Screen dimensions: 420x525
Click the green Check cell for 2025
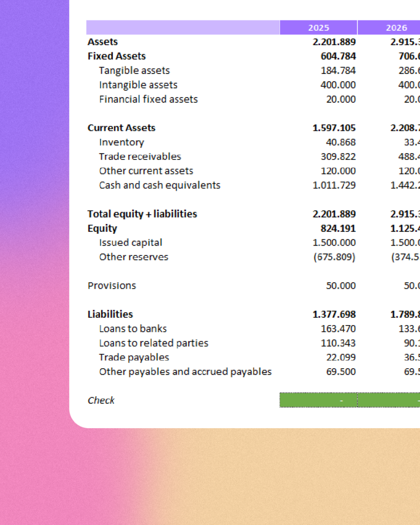click(x=318, y=400)
